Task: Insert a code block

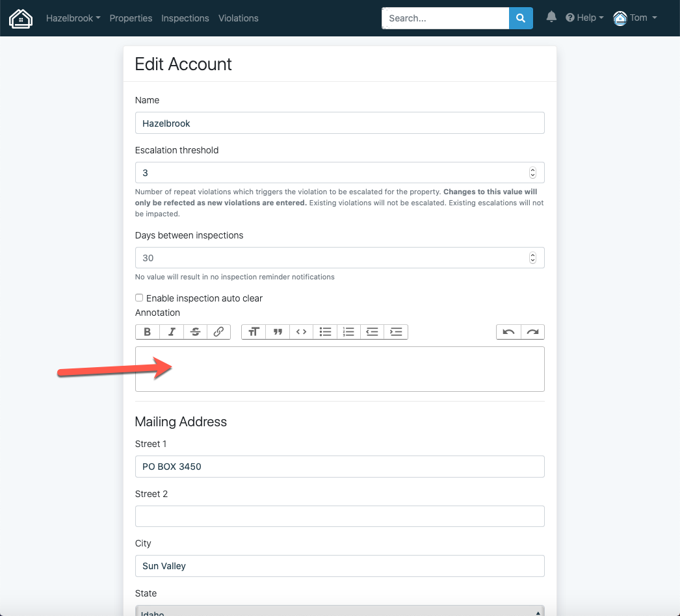Action: (302, 332)
